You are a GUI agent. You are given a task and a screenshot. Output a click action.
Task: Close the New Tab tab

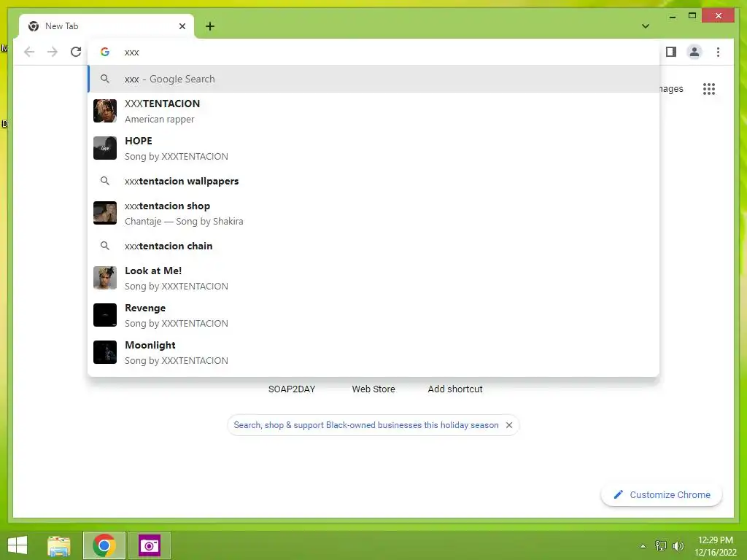pos(182,26)
